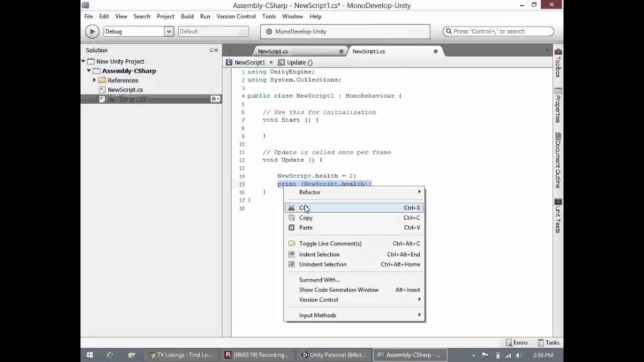Open the tab list dropdown arrow

click(x=547, y=51)
